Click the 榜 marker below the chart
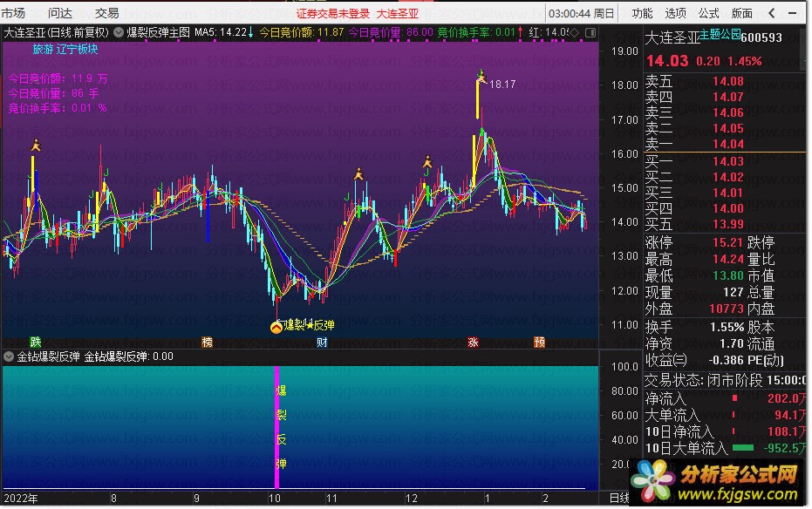The width and height of the screenshot is (812, 509). click(x=208, y=342)
